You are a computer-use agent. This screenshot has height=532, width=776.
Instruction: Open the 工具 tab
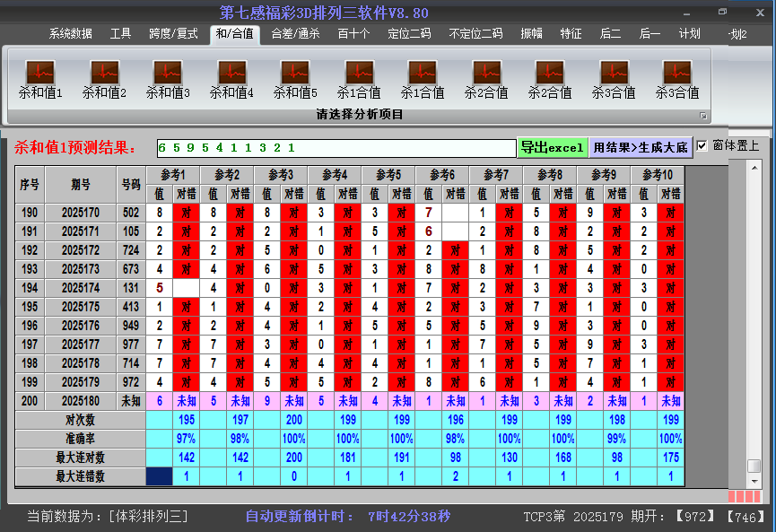pos(121,34)
